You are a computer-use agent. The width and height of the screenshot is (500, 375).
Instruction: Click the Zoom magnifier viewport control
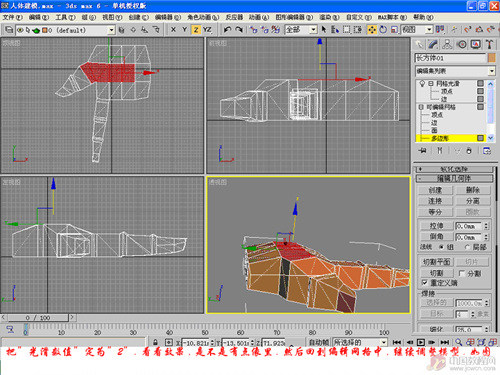[459, 342]
